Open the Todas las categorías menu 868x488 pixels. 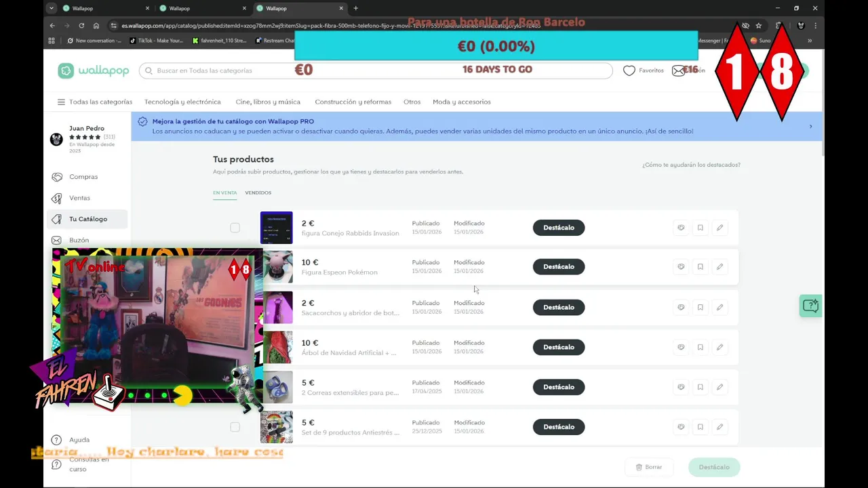tap(95, 102)
